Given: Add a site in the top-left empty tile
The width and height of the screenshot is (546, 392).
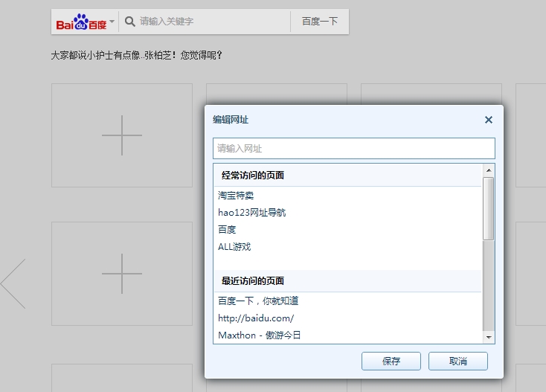Looking at the screenshot, I should tap(122, 135).
